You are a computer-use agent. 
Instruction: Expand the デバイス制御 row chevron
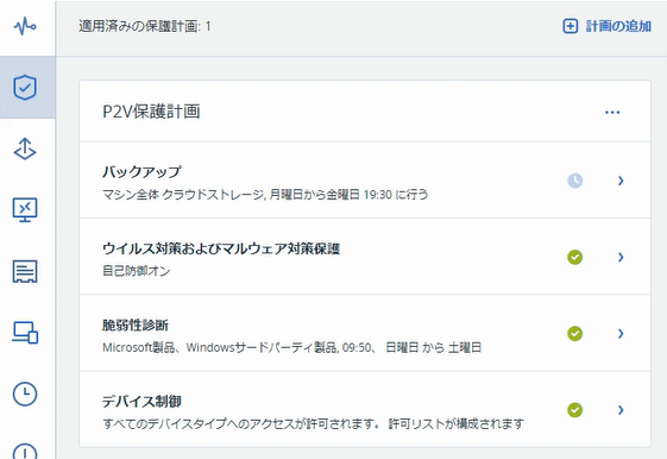[x=621, y=410]
